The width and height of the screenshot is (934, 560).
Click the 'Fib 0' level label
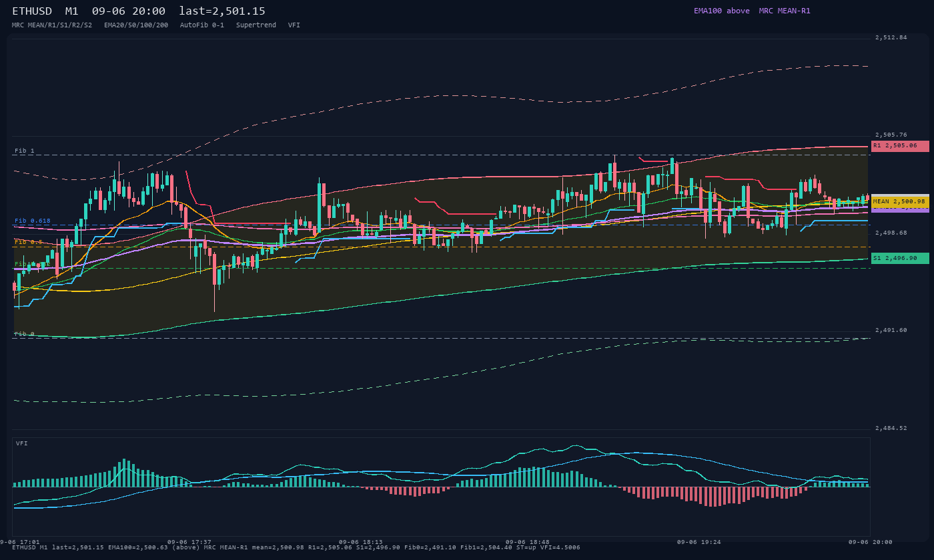pyautogui.click(x=25, y=334)
